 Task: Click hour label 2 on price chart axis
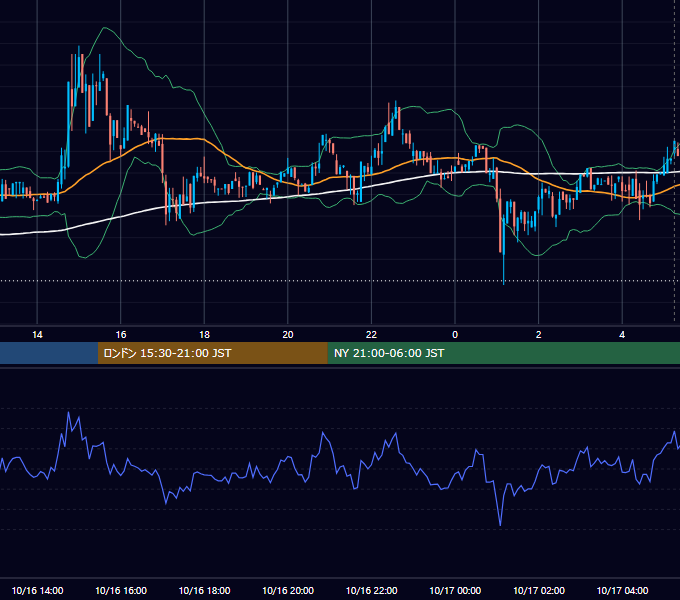539,335
